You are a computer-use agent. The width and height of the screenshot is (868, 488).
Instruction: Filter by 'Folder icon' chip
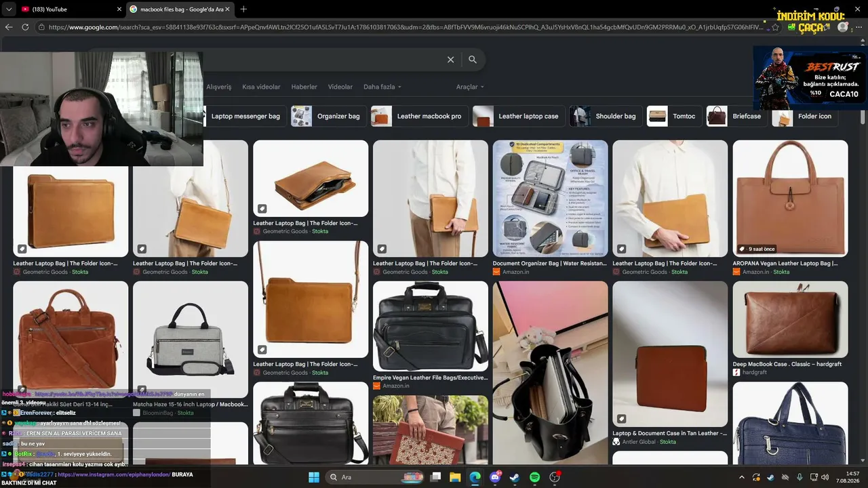coord(804,116)
